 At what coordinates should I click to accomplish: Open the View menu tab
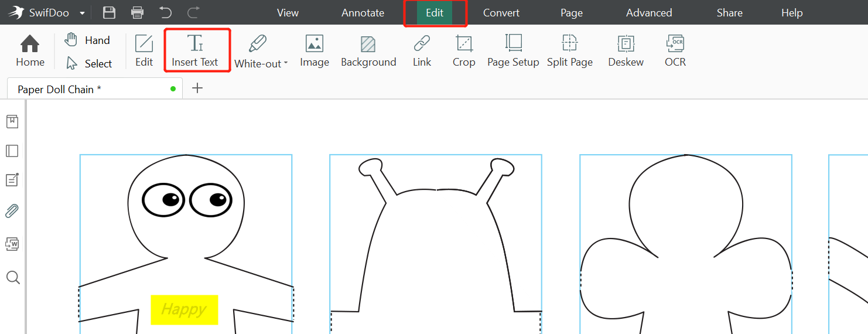(288, 12)
